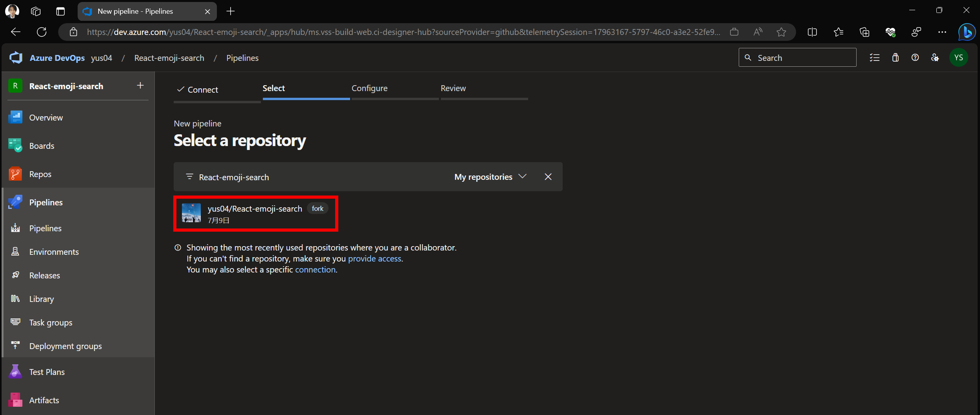Switch to the Review step tab

click(x=484, y=88)
